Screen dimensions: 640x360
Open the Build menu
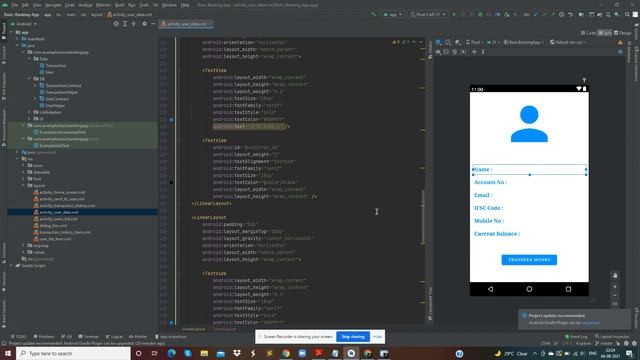[120, 5]
